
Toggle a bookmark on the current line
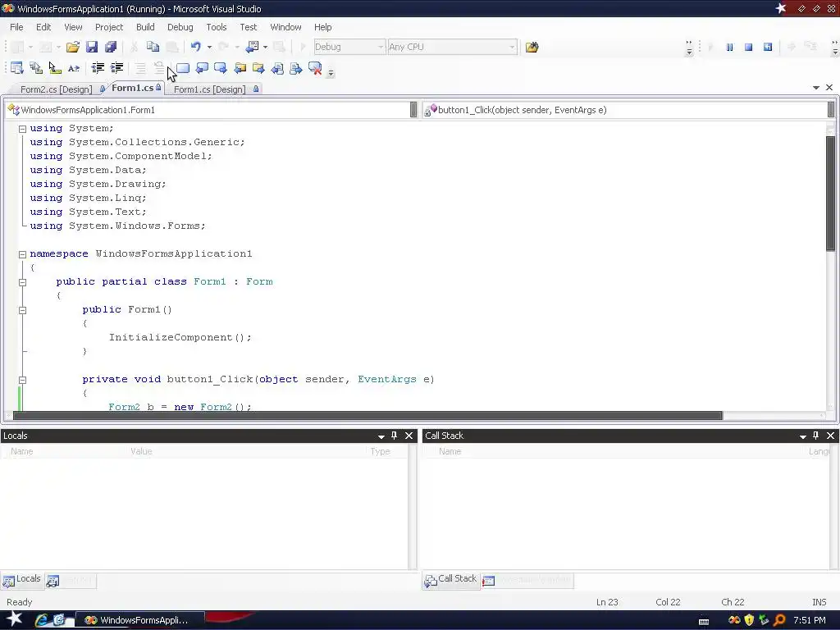pos(183,68)
